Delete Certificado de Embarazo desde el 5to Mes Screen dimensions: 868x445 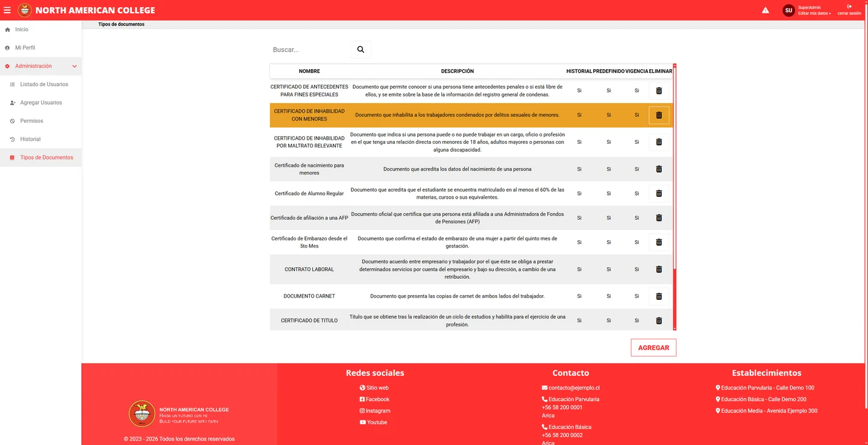(659, 242)
